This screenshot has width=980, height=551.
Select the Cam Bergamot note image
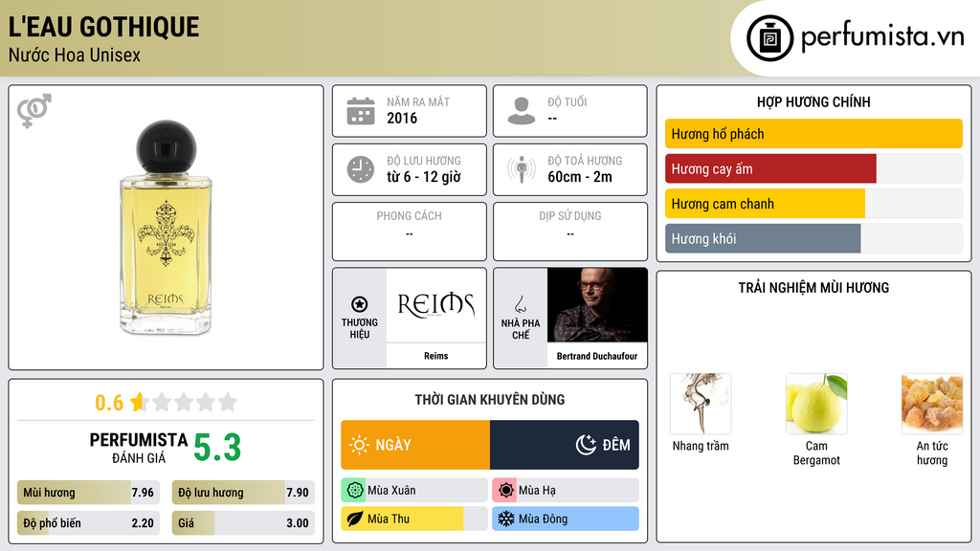(x=816, y=404)
